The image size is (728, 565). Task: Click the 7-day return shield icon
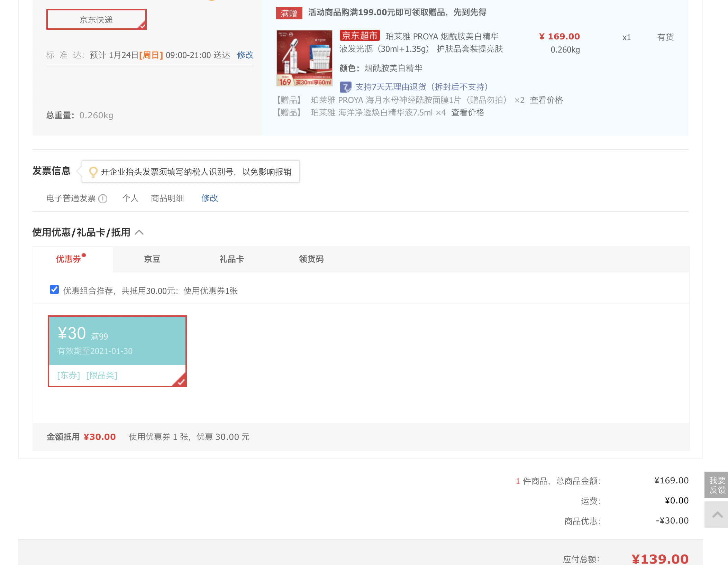[345, 87]
